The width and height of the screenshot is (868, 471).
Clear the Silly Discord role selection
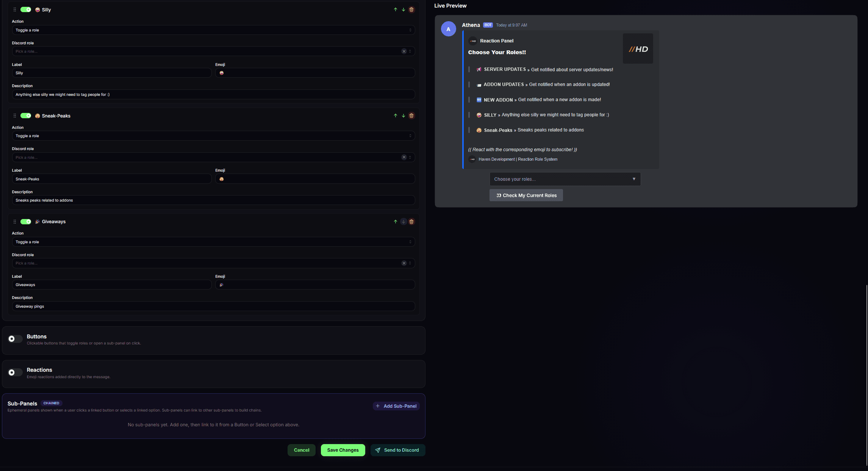(x=404, y=51)
